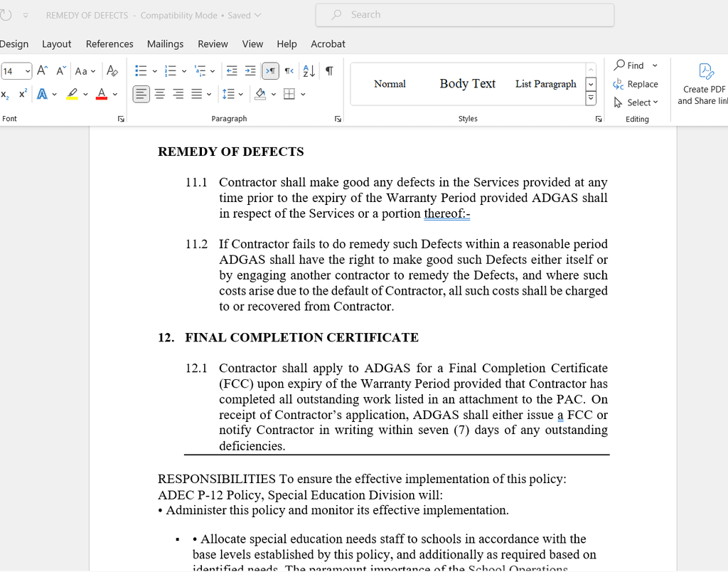
Task: Open Acrobat tab
Action: 328,43
